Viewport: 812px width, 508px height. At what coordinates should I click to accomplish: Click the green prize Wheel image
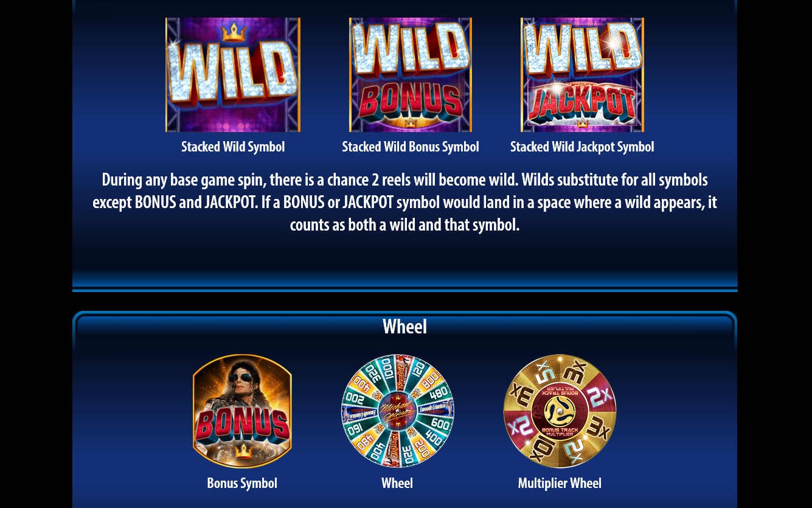(x=397, y=411)
